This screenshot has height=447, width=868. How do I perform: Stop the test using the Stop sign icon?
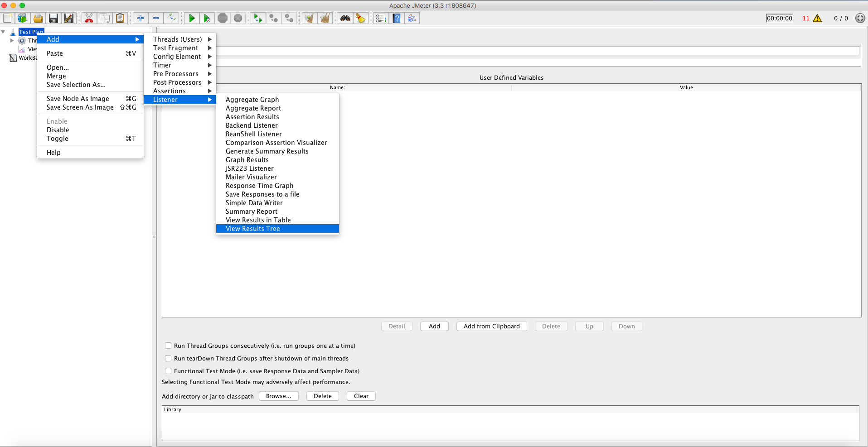click(x=223, y=18)
